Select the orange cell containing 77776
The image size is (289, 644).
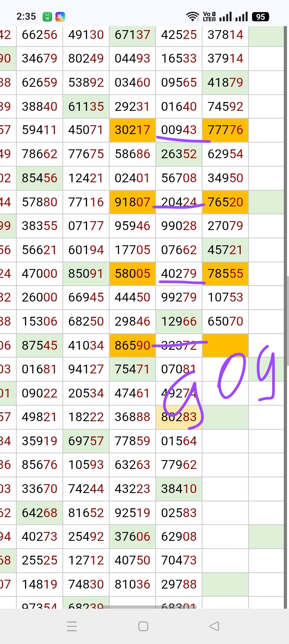point(225,130)
